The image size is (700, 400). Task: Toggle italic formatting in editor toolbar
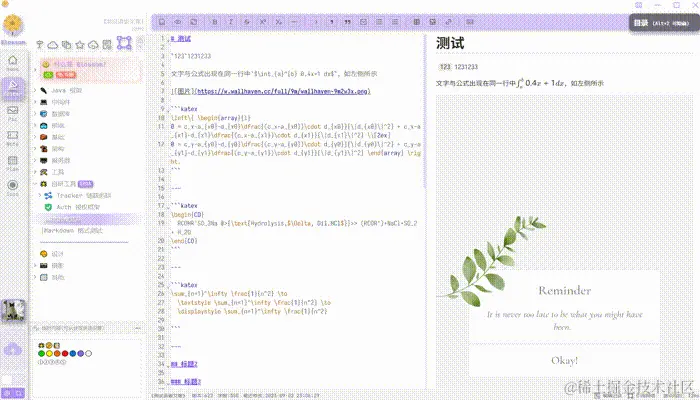231,22
